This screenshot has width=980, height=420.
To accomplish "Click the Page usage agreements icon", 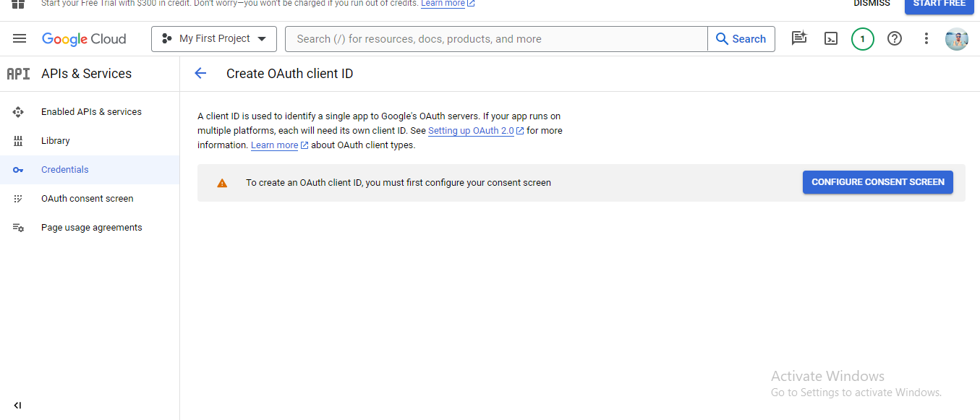I will click(19, 228).
